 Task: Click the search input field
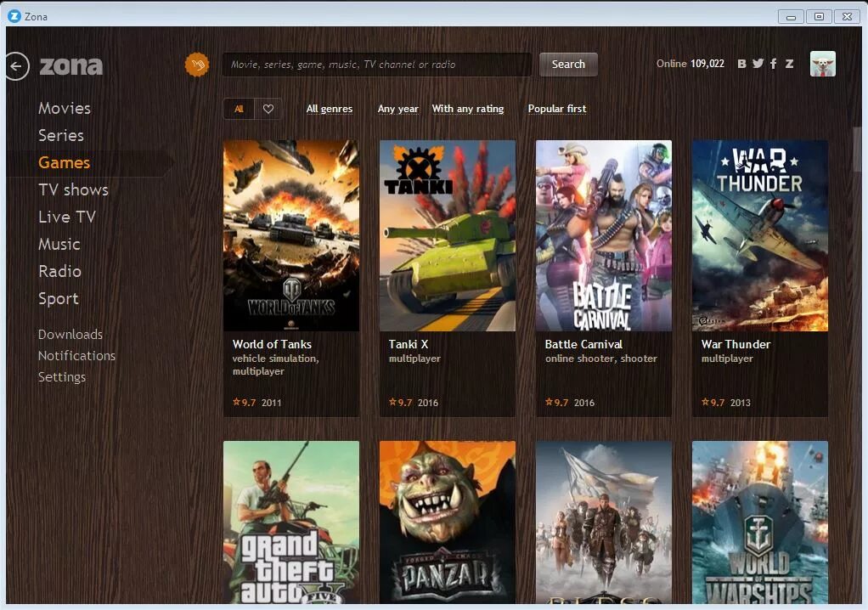(377, 65)
